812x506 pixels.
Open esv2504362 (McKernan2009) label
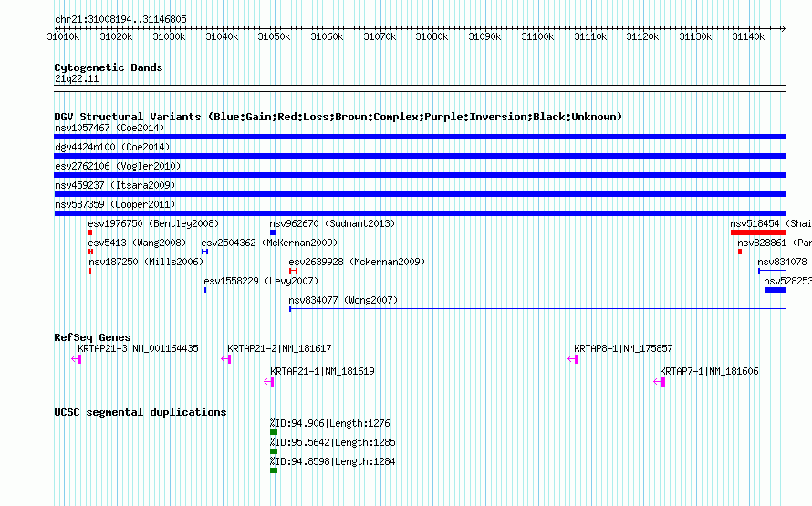(x=269, y=243)
